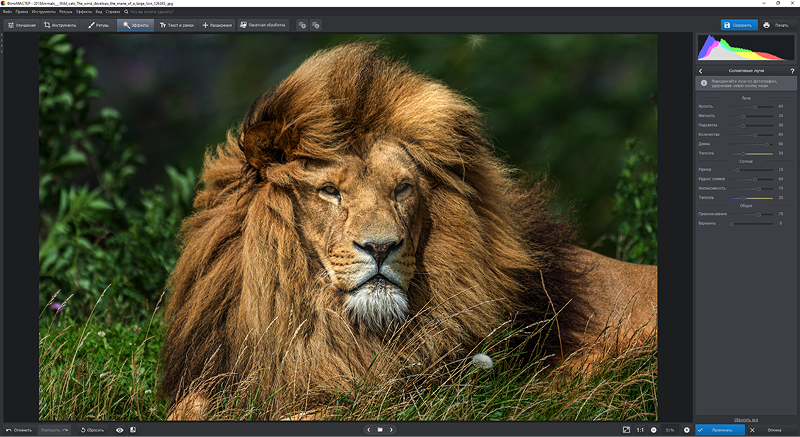This screenshot has height=437, width=800.
Task: Toggle the eye preview original icon
Action: [x=119, y=430]
